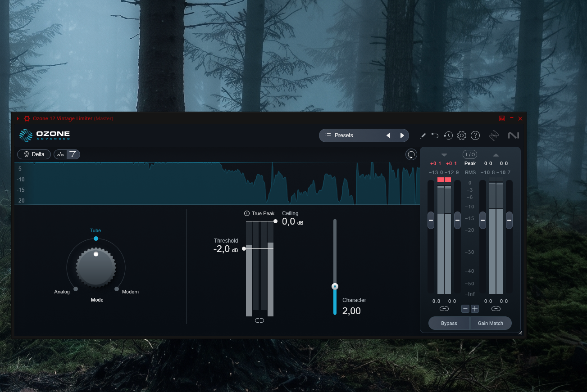Click the pencil edit icon

[x=423, y=135]
